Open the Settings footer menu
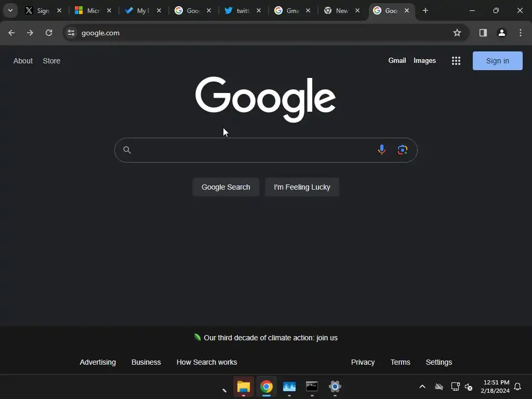 [438, 362]
